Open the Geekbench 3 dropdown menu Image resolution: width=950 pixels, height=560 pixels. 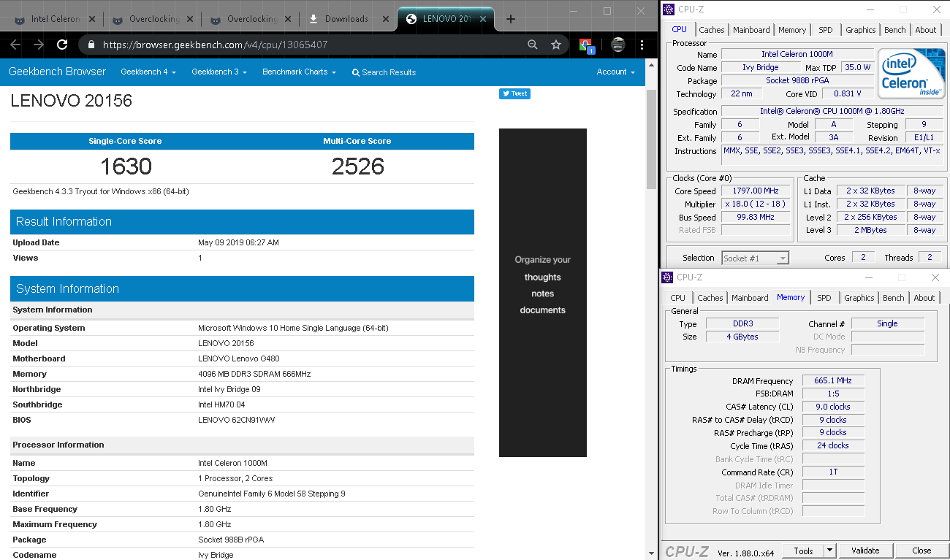(x=219, y=72)
